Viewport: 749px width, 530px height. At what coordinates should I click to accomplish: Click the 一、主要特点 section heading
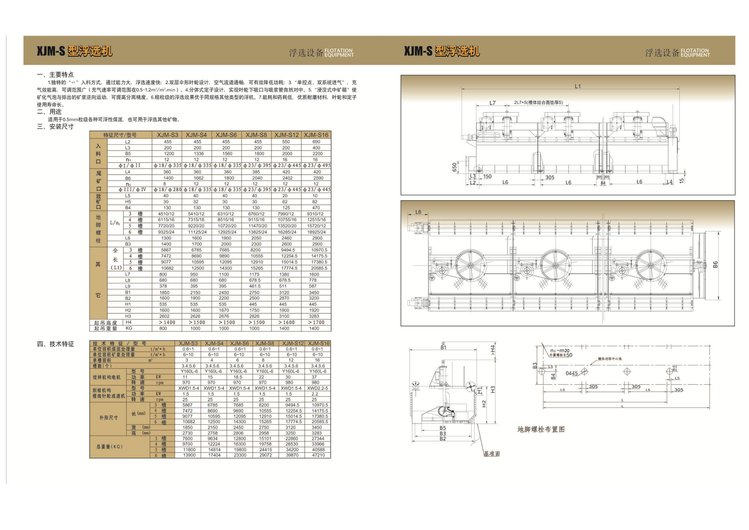tap(58, 74)
